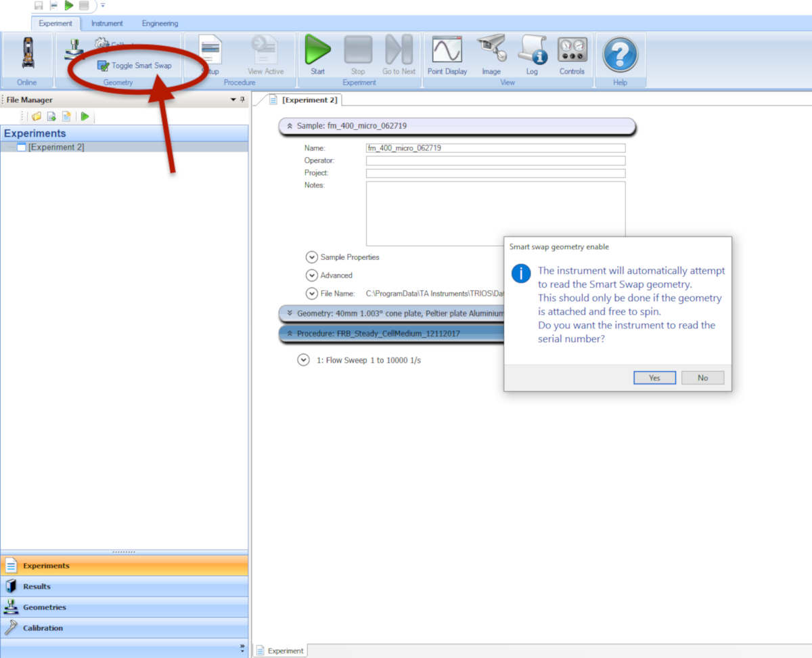This screenshot has height=658, width=812.
Task: Click navigation pane overflow chevron
Action: [242, 648]
